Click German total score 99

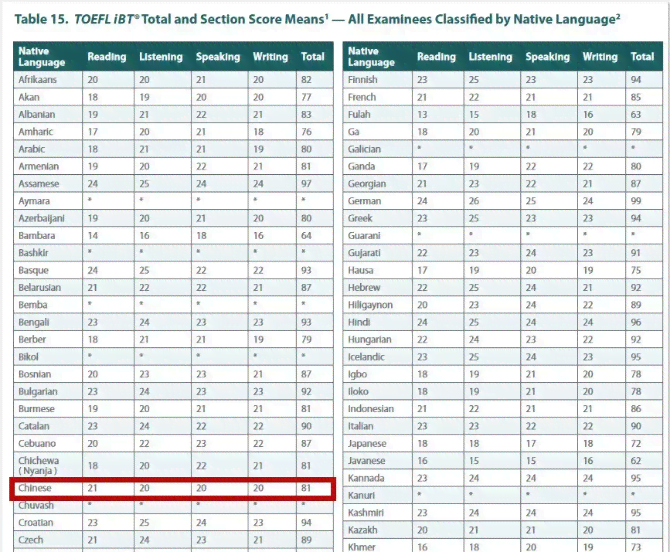pyautogui.click(x=636, y=201)
